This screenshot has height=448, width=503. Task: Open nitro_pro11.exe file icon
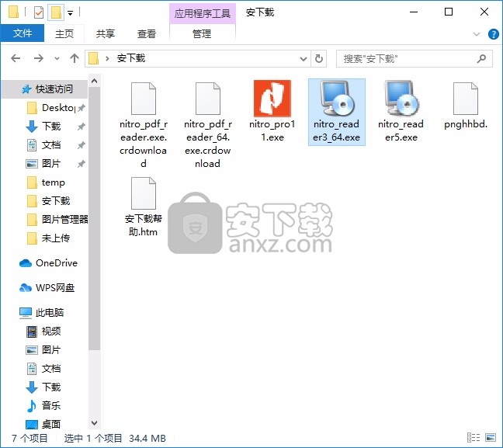pyautogui.click(x=272, y=99)
